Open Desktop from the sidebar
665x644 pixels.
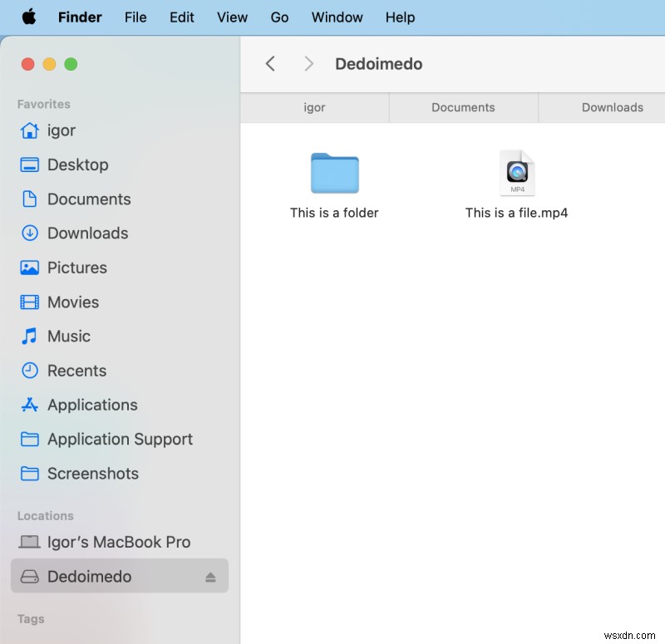point(77,165)
